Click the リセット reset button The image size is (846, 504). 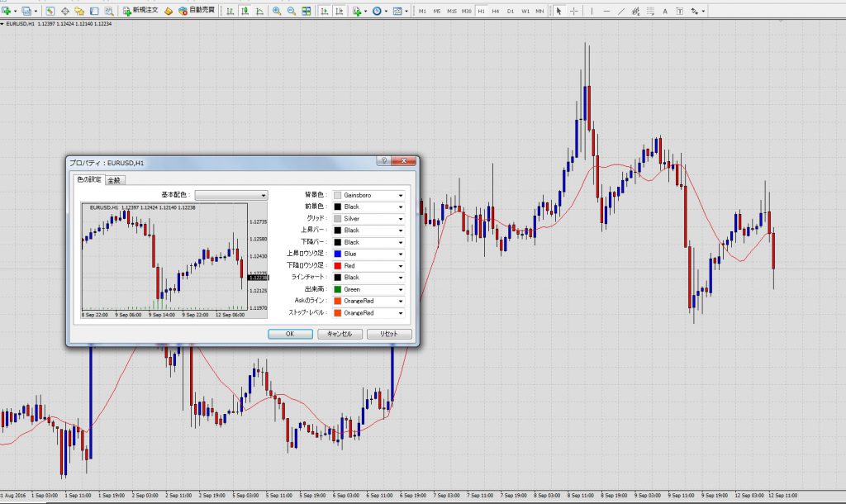pyautogui.click(x=389, y=334)
